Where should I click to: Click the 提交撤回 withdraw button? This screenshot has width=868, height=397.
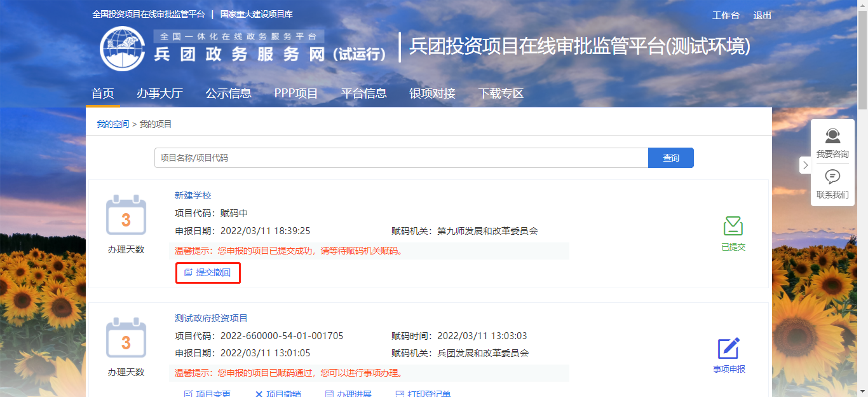208,273
